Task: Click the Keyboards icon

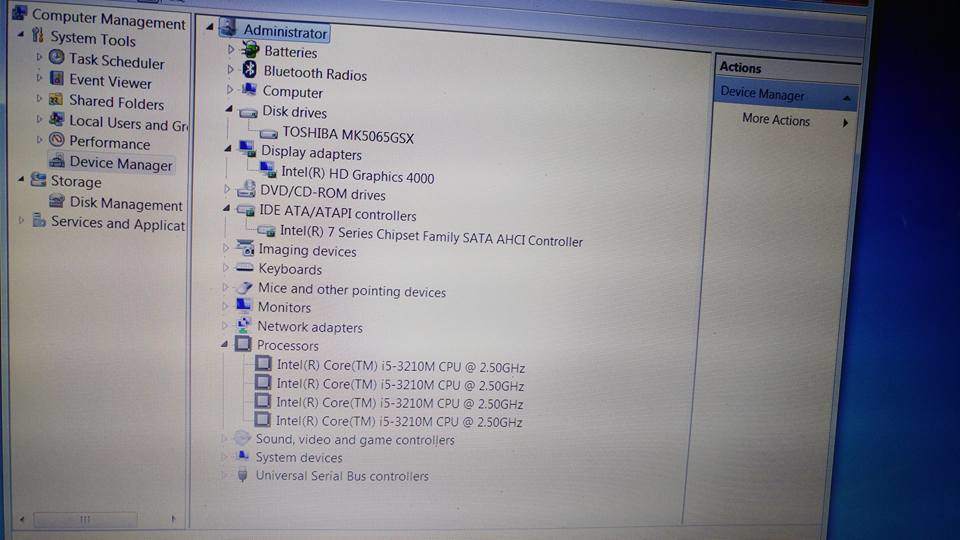Action: tap(244, 267)
